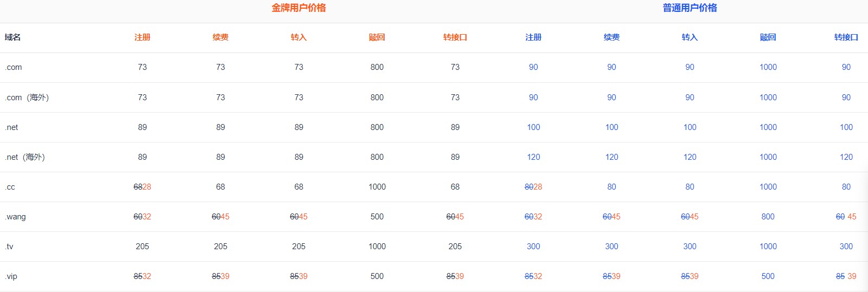Click gold 转接口 price 89 in .net row
This screenshot has height=292, width=868.
(455, 127)
